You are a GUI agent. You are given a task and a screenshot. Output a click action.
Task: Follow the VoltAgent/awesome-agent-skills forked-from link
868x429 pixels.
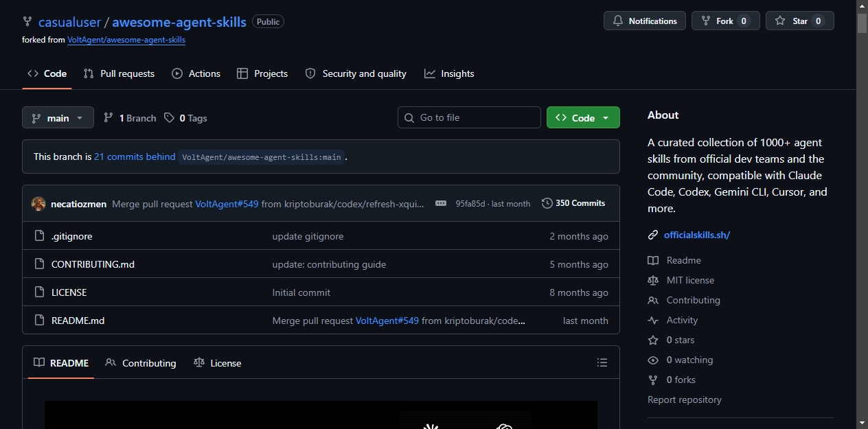[x=126, y=40]
